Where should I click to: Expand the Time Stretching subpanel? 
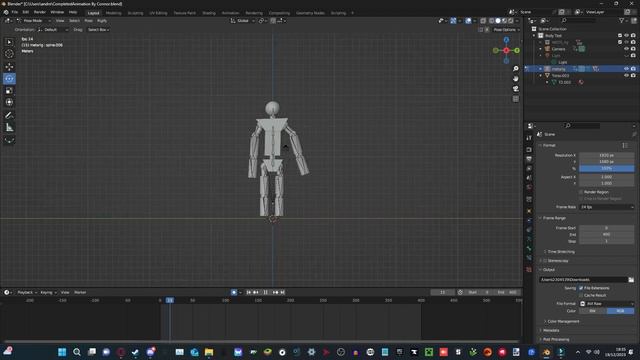[x=560, y=252]
